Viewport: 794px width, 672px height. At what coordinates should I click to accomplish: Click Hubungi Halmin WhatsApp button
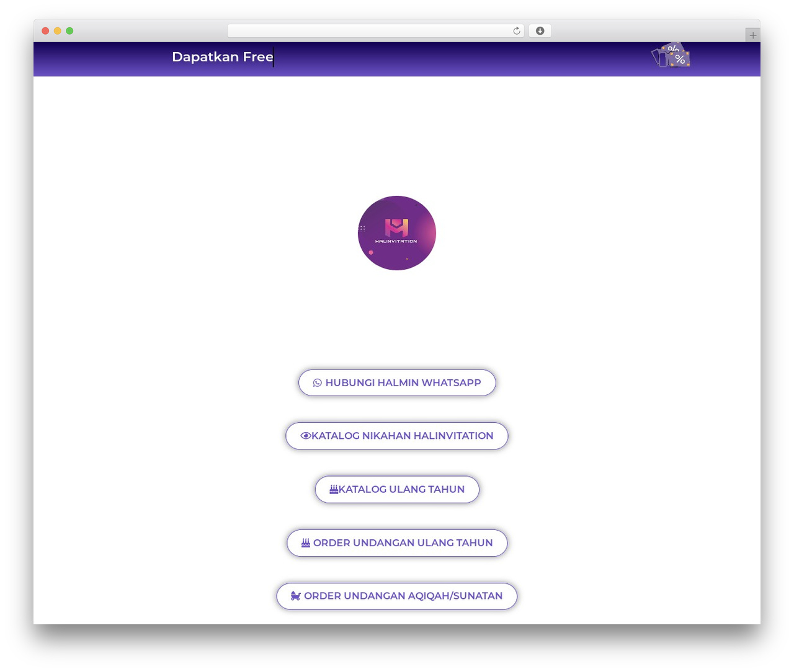point(397,382)
